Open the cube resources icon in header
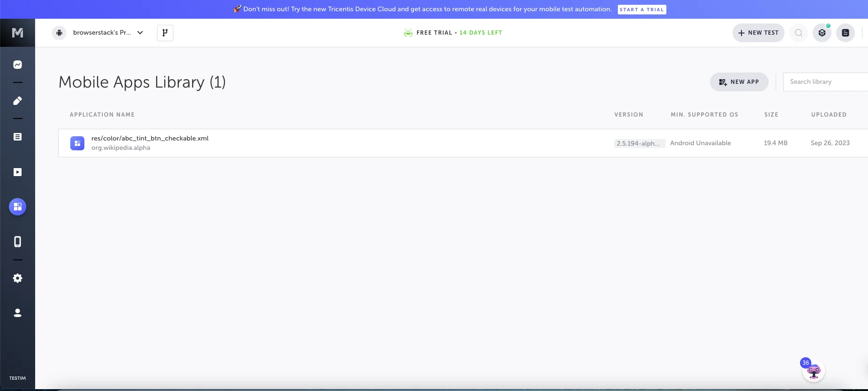This screenshot has width=868, height=391. (x=822, y=33)
